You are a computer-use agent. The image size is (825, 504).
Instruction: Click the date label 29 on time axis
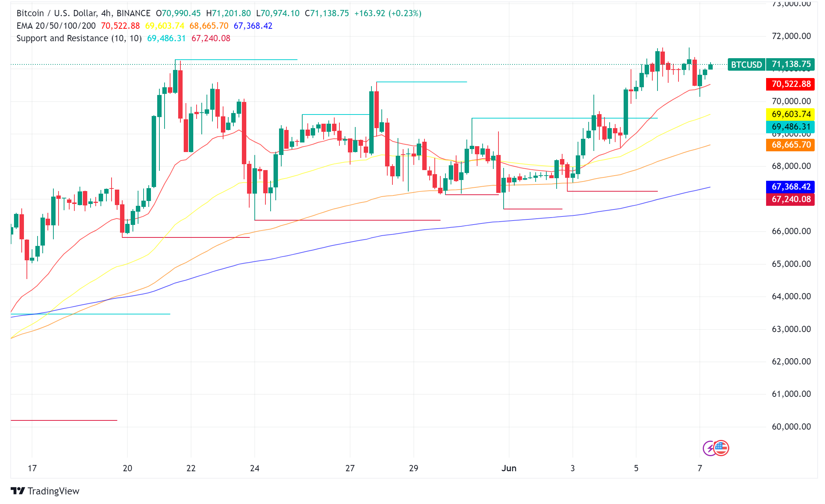pos(414,468)
